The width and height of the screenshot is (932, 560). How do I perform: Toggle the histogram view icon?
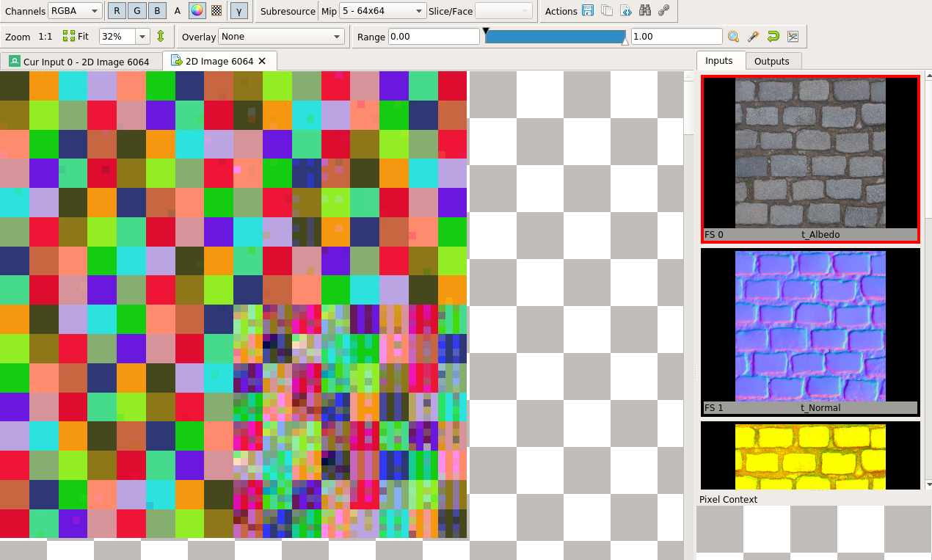[x=793, y=37]
